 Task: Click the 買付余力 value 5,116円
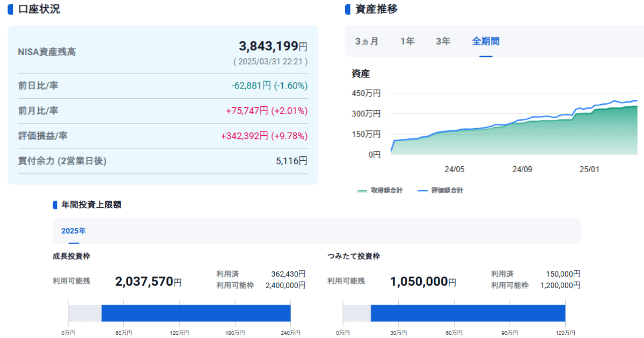pyautogui.click(x=292, y=160)
